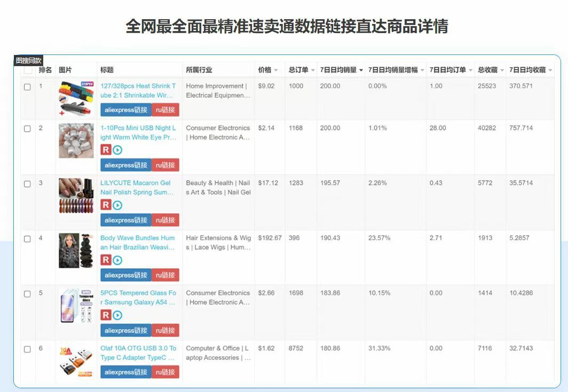Click the 标题 column header
This screenshot has height=392, width=568.
(107, 70)
